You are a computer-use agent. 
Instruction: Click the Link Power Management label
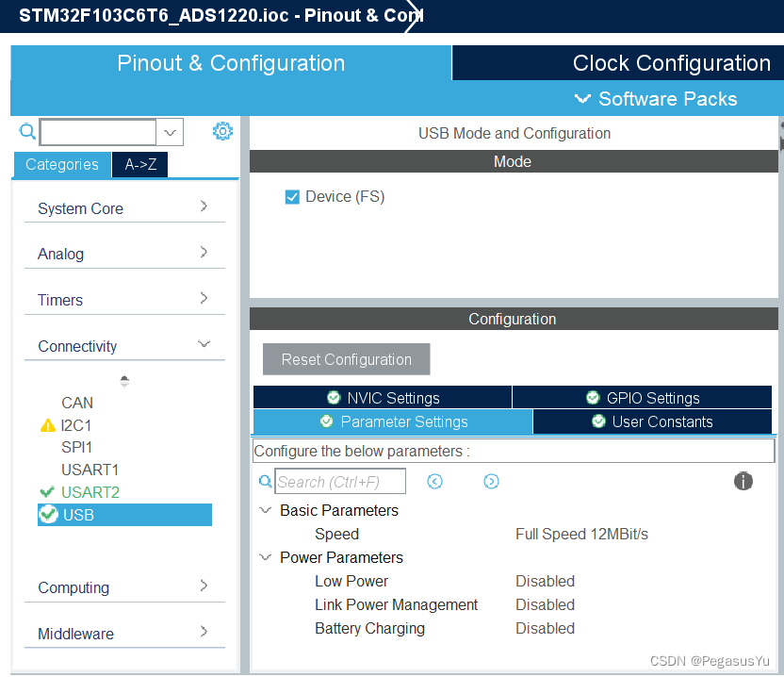point(396,604)
